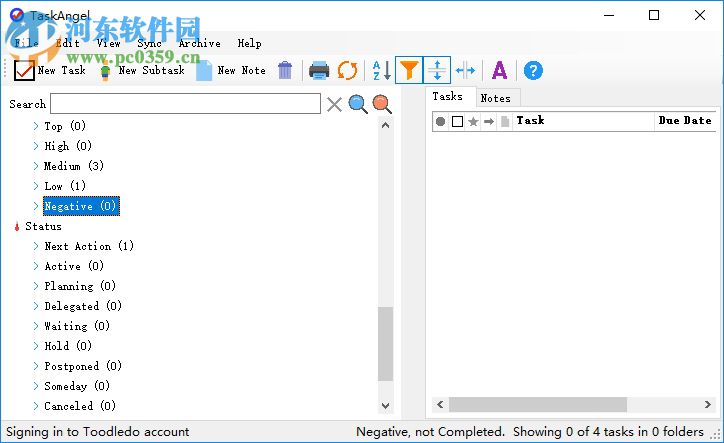Select the Canceled (0) tree item

pyautogui.click(x=80, y=406)
